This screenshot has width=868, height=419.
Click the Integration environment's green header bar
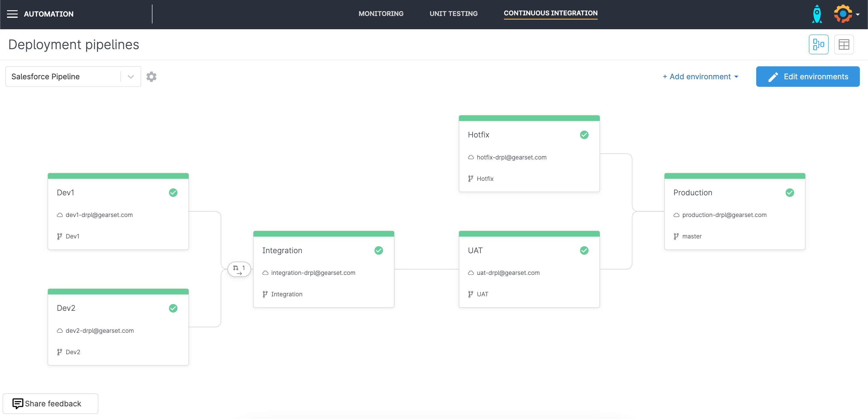[323, 234]
